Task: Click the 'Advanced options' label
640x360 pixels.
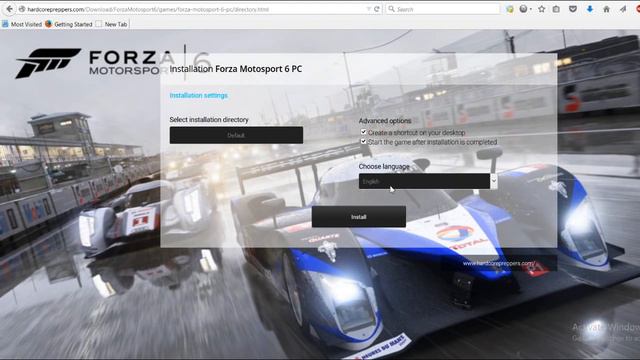Action: coord(385,121)
